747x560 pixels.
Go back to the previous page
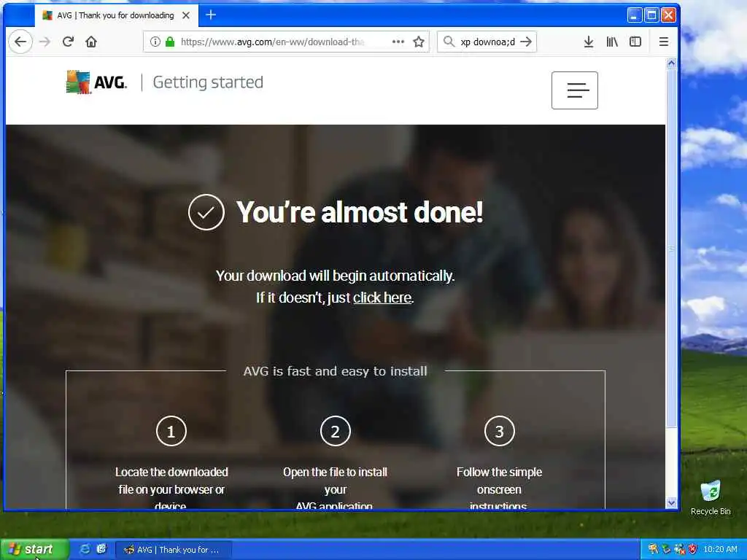(20, 42)
